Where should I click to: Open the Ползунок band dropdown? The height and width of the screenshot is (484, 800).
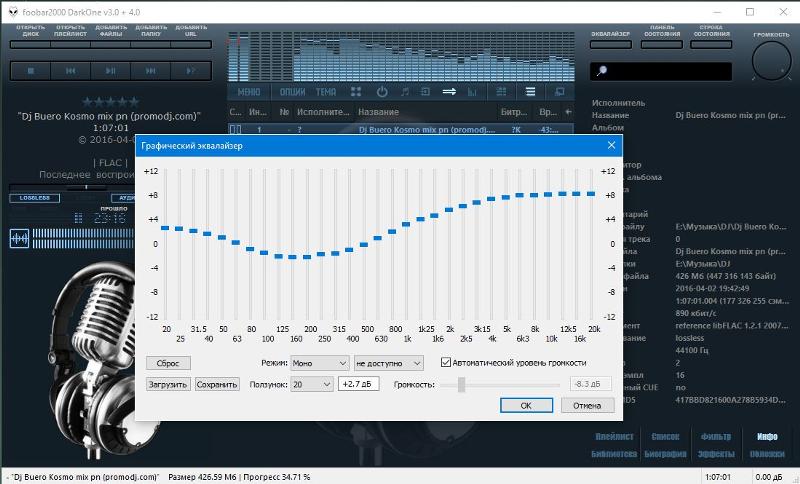pyautogui.click(x=312, y=384)
